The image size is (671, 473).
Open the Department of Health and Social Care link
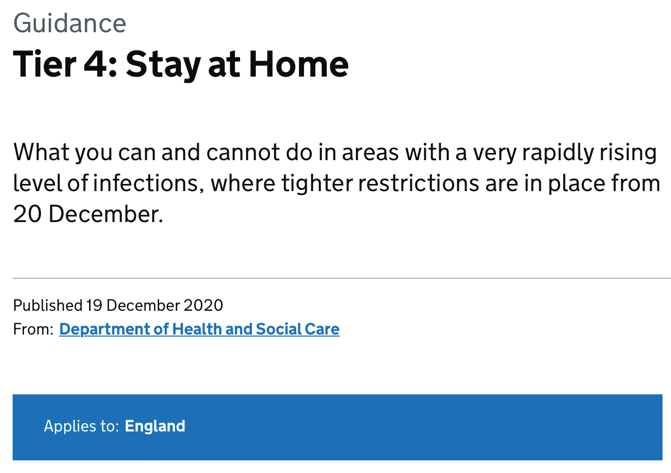click(x=199, y=329)
